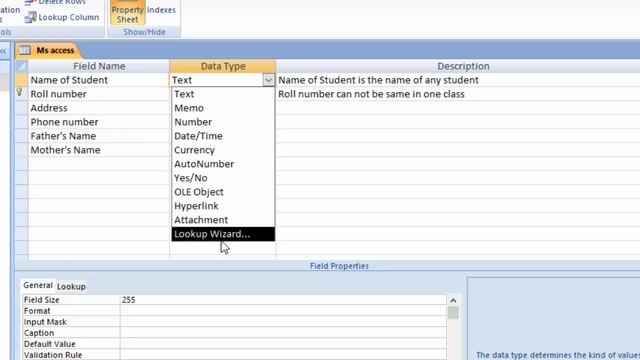Click the row selector of Address field
This screenshot has width=640, height=360.
(21, 108)
